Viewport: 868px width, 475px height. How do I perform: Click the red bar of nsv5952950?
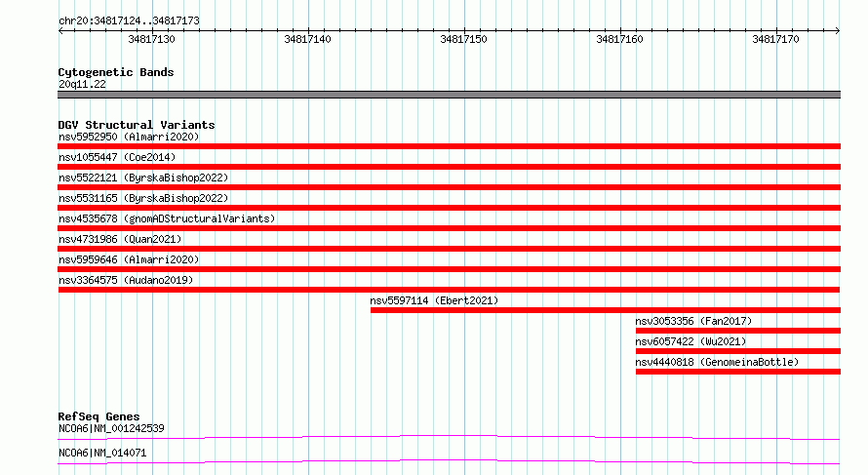pyautogui.click(x=449, y=146)
